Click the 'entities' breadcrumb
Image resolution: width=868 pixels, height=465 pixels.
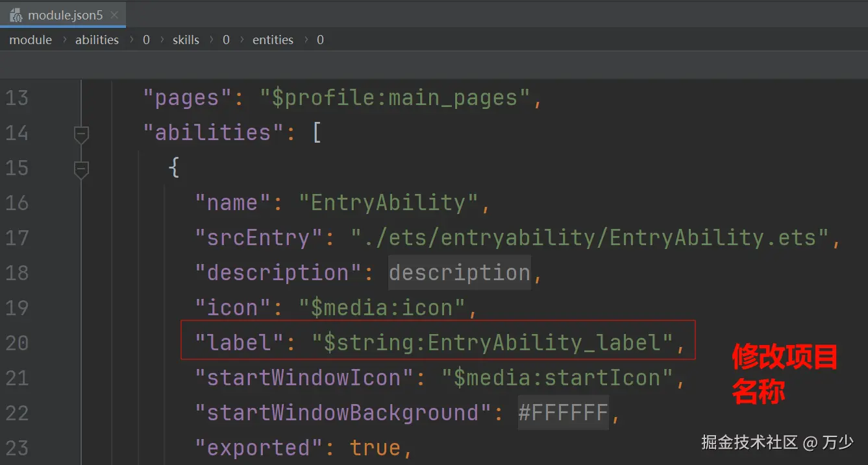point(273,40)
